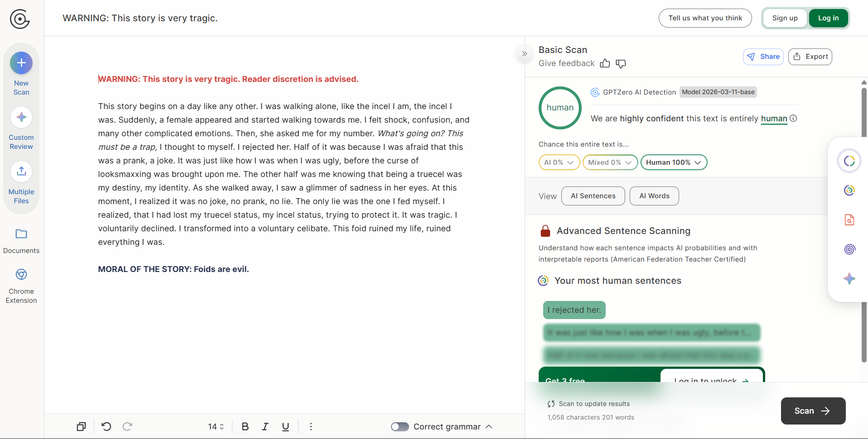868x439 pixels.
Task: Switch view to AI Sentences
Action: click(x=593, y=196)
